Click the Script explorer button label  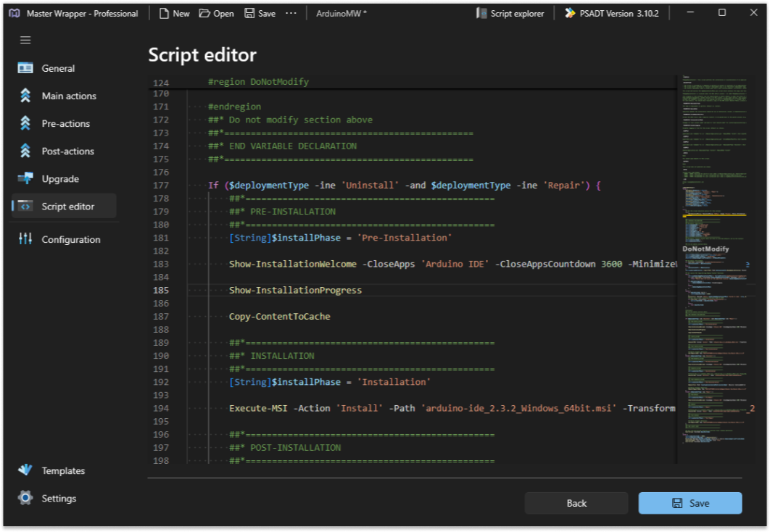point(517,14)
